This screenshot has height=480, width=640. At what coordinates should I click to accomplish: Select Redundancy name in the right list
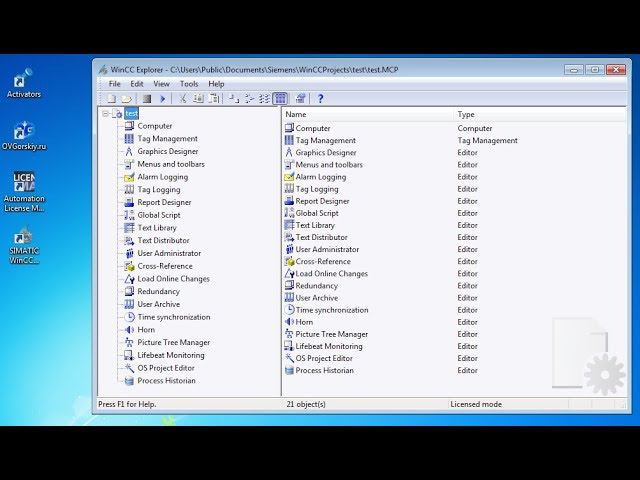click(316, 286)
